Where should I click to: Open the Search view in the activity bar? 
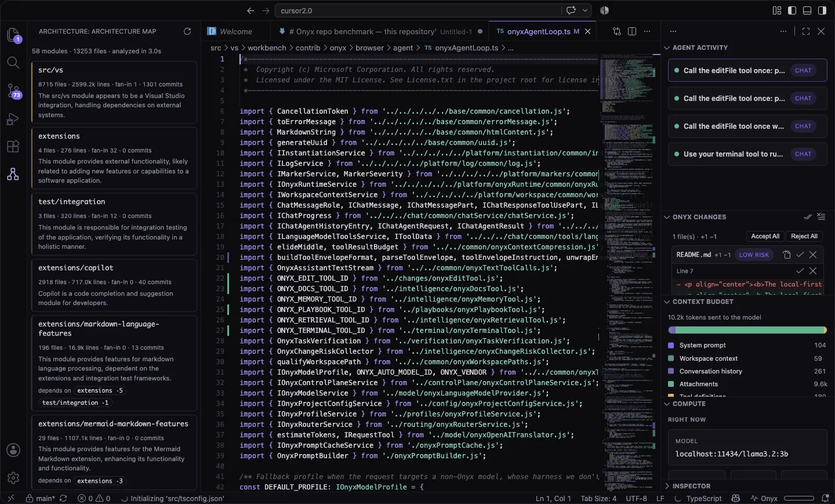13,62
